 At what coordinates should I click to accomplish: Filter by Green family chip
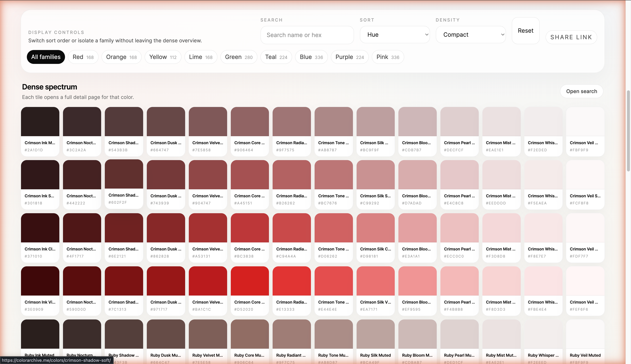coord(239,57)
